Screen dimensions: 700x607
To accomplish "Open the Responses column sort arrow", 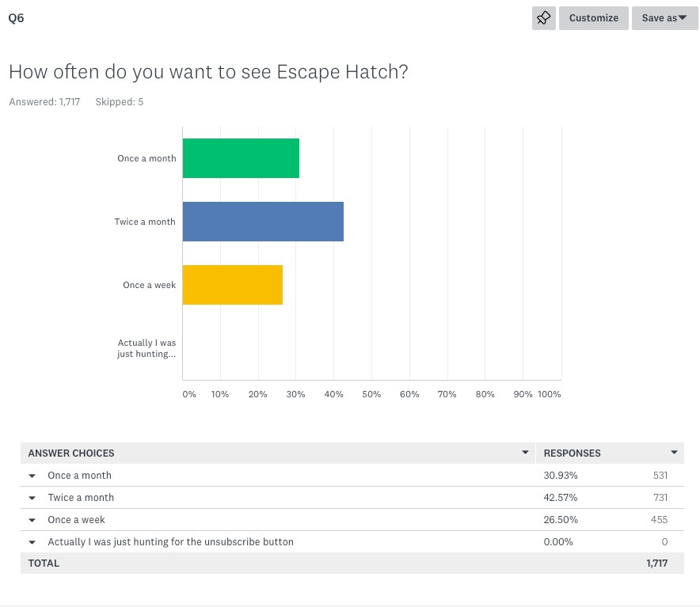I will (x=674, y=453).
